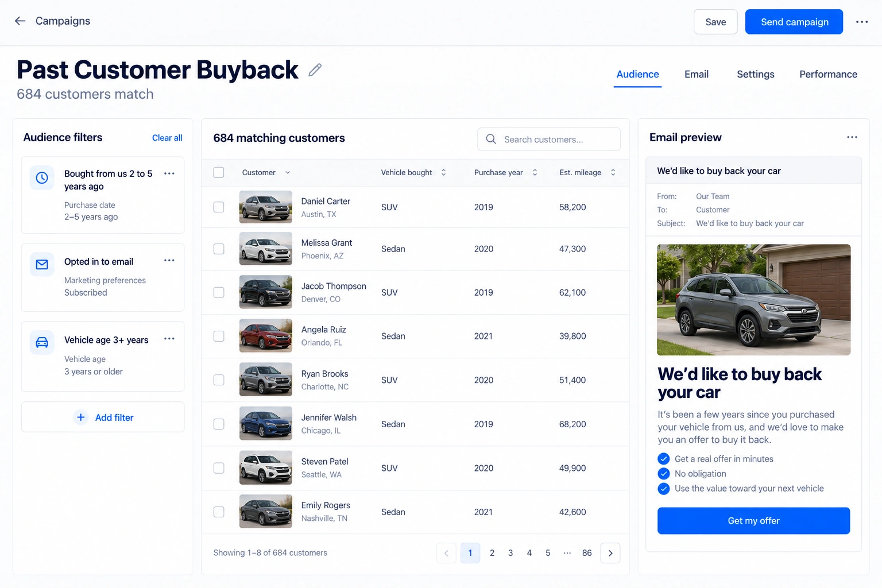Check the box for Jacob Thompson
Viewport: 882px width, 588px height.
(x=219, y=292)
